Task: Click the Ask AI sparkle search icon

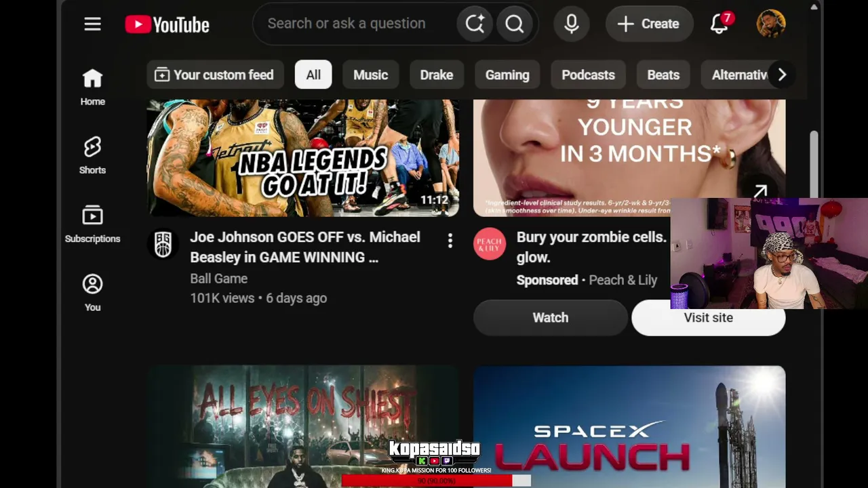Action: (475, 24)
